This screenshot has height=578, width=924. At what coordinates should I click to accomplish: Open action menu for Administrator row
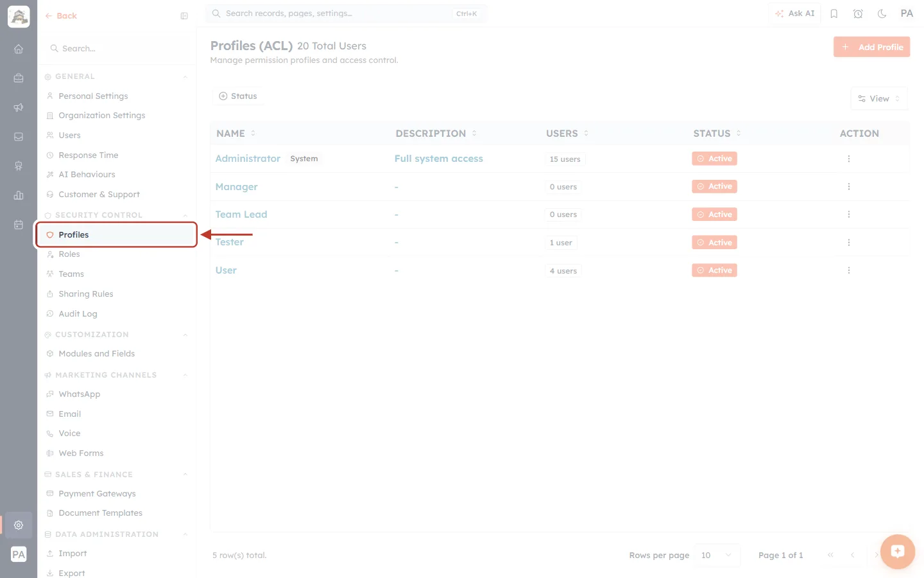pyautogui.click(x=849, y=159)
